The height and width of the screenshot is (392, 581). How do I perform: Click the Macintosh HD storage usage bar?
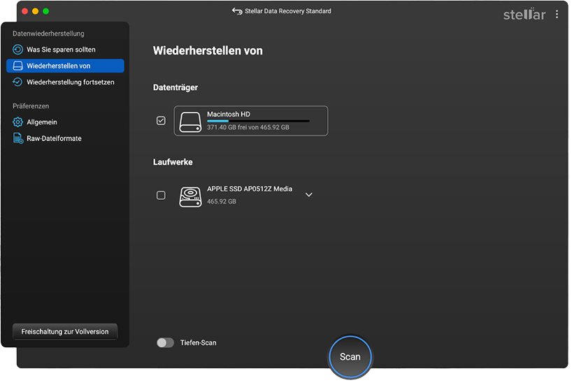(x=258, y=121)
